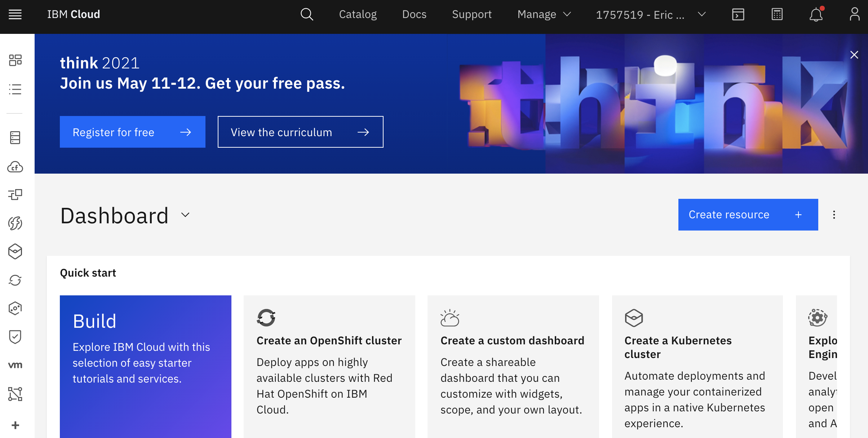Screen dimensions: 868x438
Task: Launch the IBM Cloud Shell terminal icon
Action: pyautogui.click(x=738, y=14)
